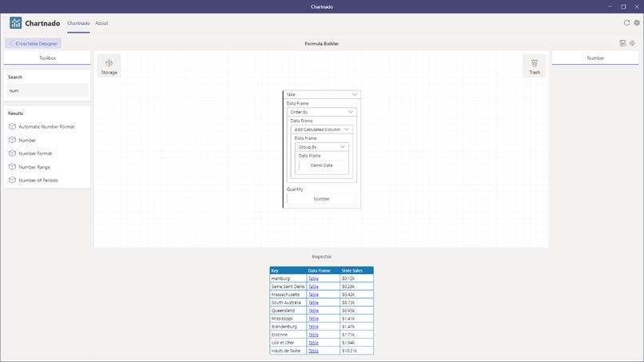This screenshot has height=362, width=644.
Task: Click the Demo Data block
Action: pos(321,165)
